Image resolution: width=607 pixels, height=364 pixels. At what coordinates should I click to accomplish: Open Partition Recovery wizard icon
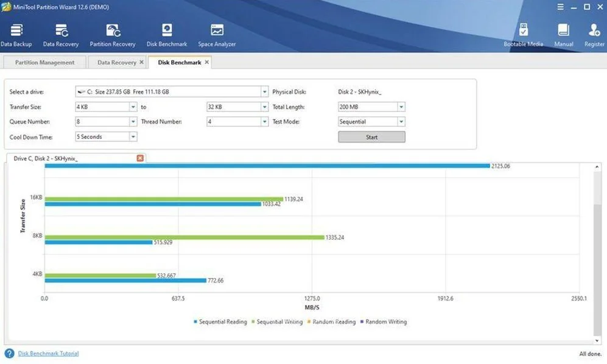click(x=113, y=35)
